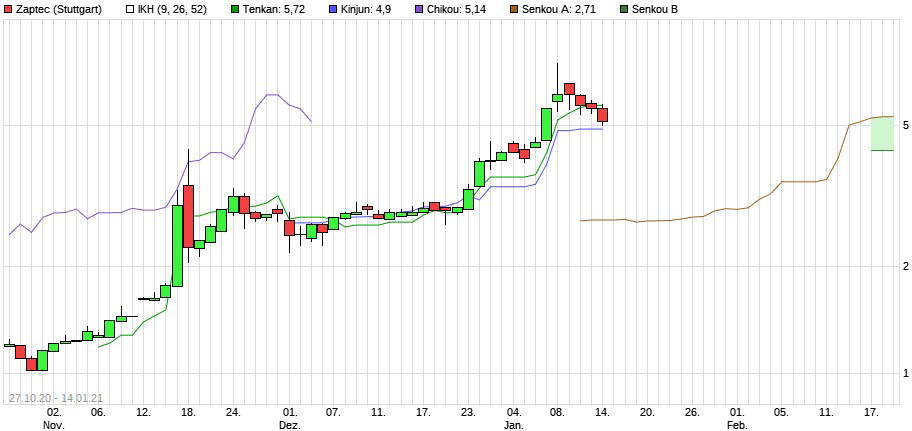Click the y-axis value 2
This screenshot has height=431, width=912.
tap(904, 266)
